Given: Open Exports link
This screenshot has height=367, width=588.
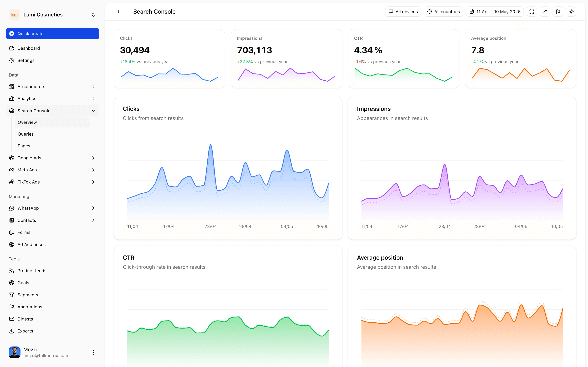Looking at the screenshot, I should 53,331.
